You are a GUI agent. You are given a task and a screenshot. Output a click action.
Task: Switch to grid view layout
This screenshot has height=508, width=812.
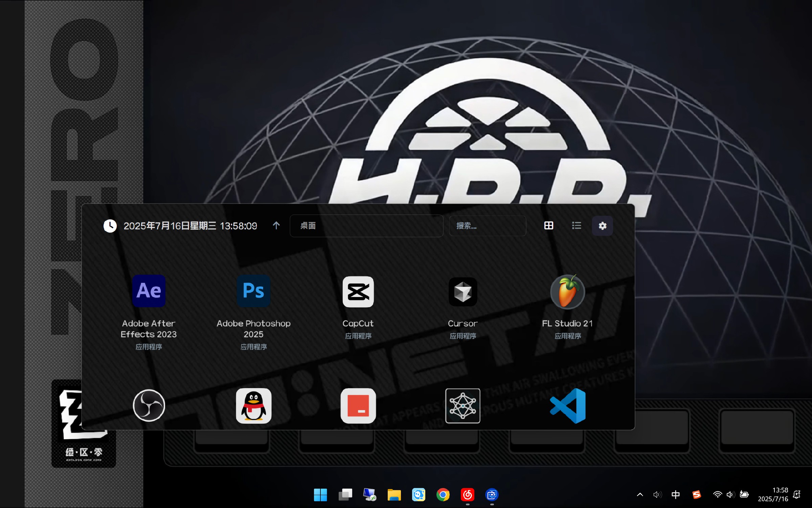point(549,226)
